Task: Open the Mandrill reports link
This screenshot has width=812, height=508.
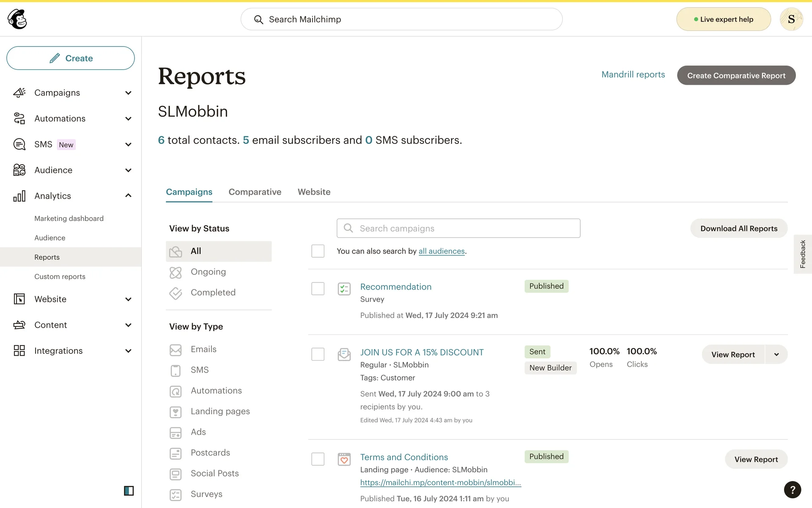Action: pos(633,75)
